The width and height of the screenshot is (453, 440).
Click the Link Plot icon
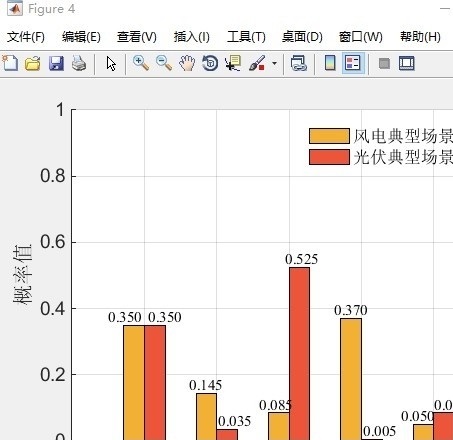pyautogui.click(x=299, y=63)
